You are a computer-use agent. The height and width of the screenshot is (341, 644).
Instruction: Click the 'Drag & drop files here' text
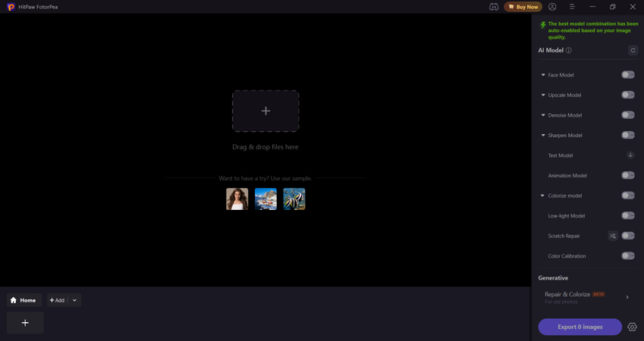click(x=265, y=147)
